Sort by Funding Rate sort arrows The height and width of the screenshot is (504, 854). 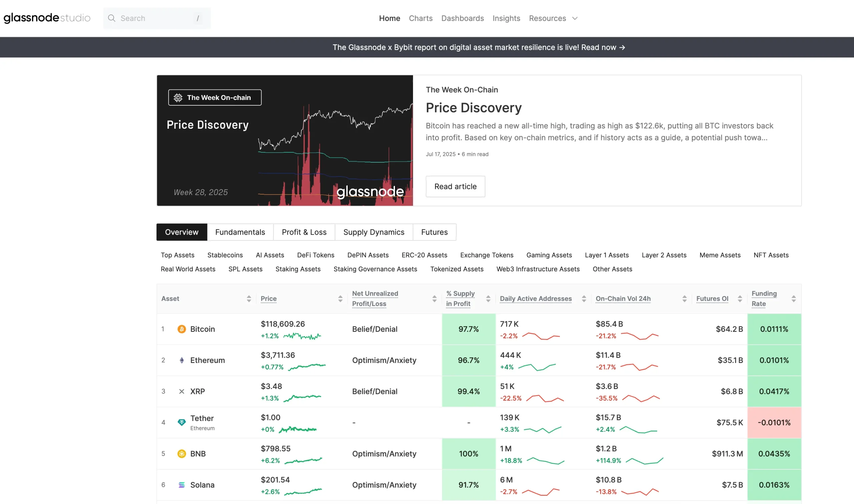(x=793, y=299)
